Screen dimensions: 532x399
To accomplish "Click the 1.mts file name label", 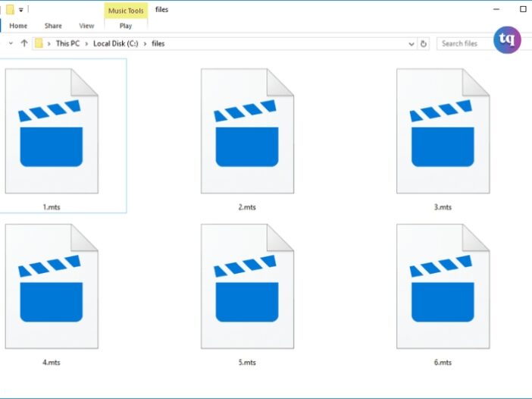I will (x=52, y=207).
